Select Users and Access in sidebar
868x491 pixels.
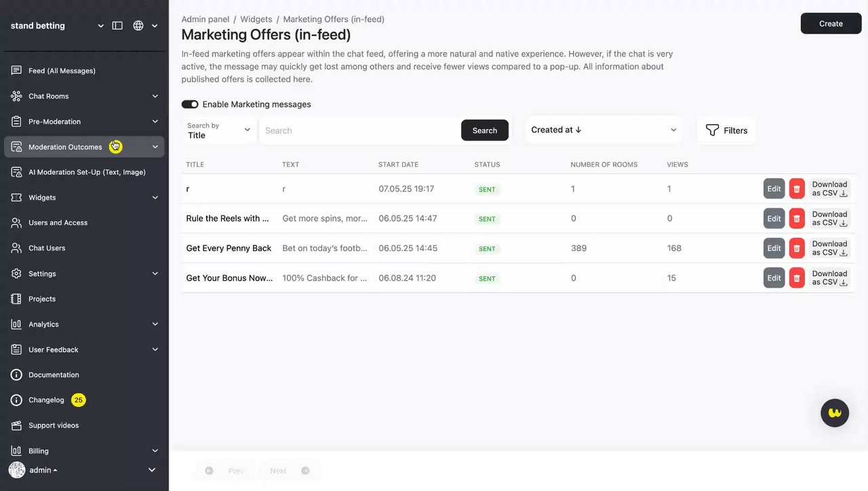tap(58, 222)
